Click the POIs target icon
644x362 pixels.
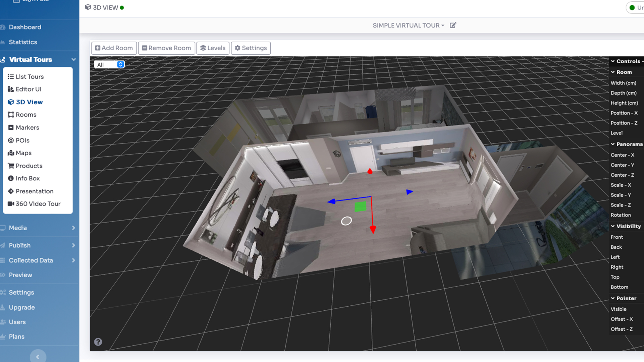pos(11,140)
